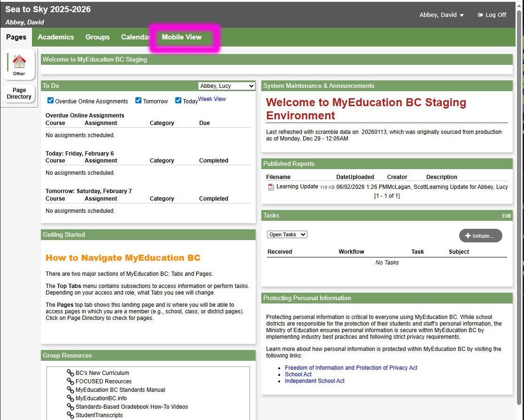
Task: Open the Abbey, Lucy student dropdown
Action: pos(227,86)
